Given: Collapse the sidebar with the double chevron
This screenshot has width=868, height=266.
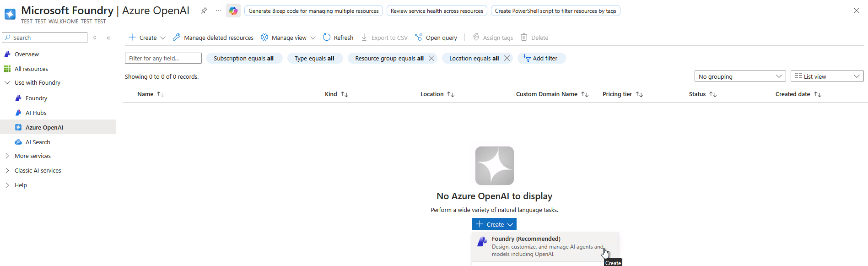Looking at the screenshot, I should click(108, 38).
